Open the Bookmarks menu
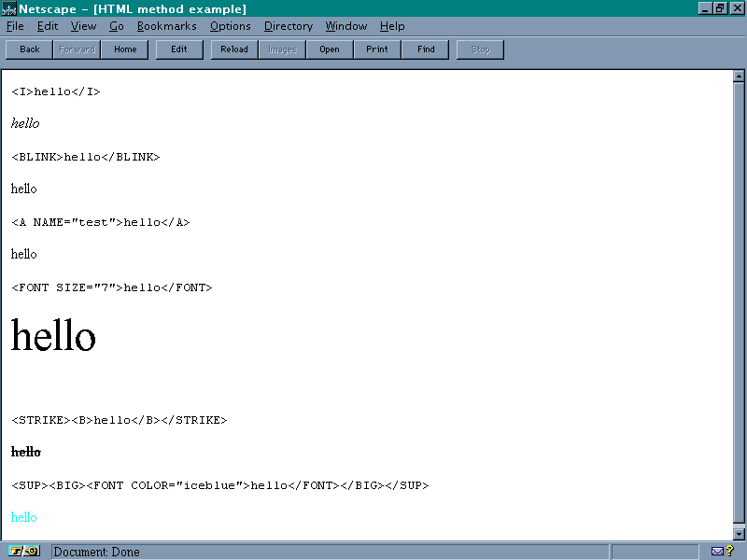Screen dimensions: 747x560 [x=167, y=26]
